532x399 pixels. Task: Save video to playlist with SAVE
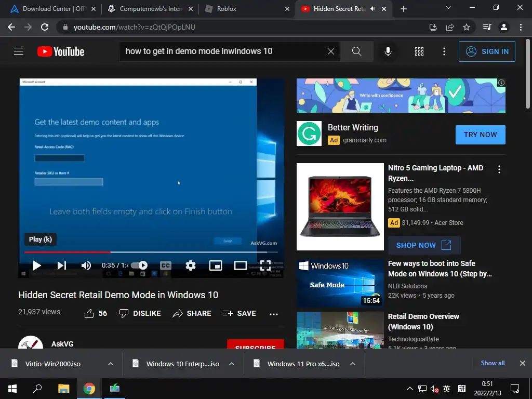239,313
